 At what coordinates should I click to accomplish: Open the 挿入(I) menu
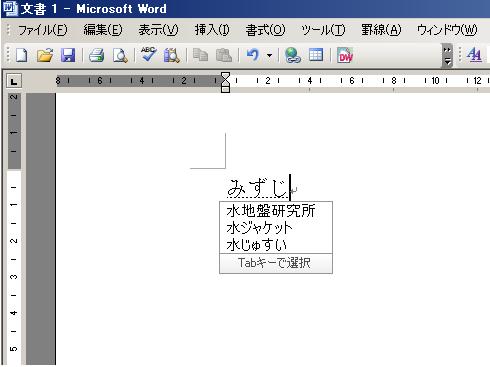click(x=212, y=30)
